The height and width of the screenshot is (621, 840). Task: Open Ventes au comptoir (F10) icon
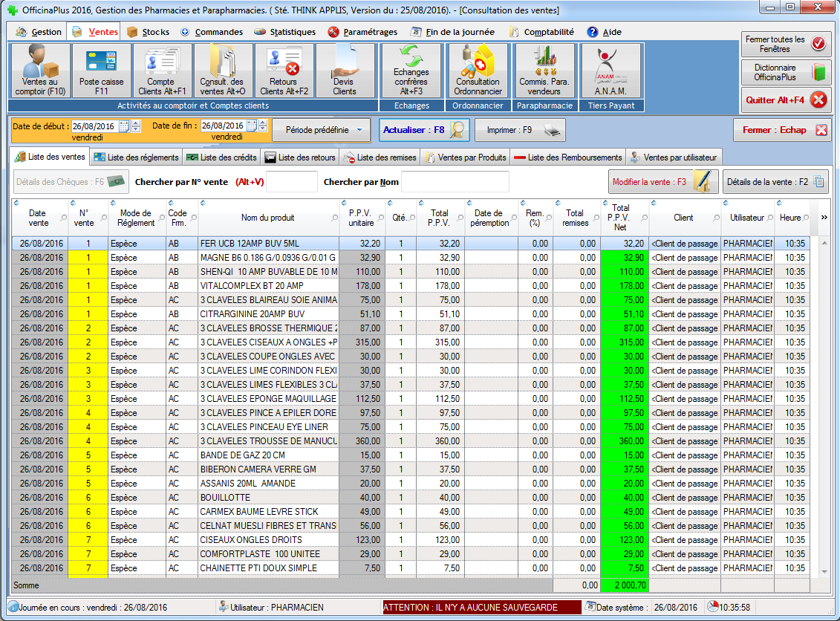coord(40,71)
